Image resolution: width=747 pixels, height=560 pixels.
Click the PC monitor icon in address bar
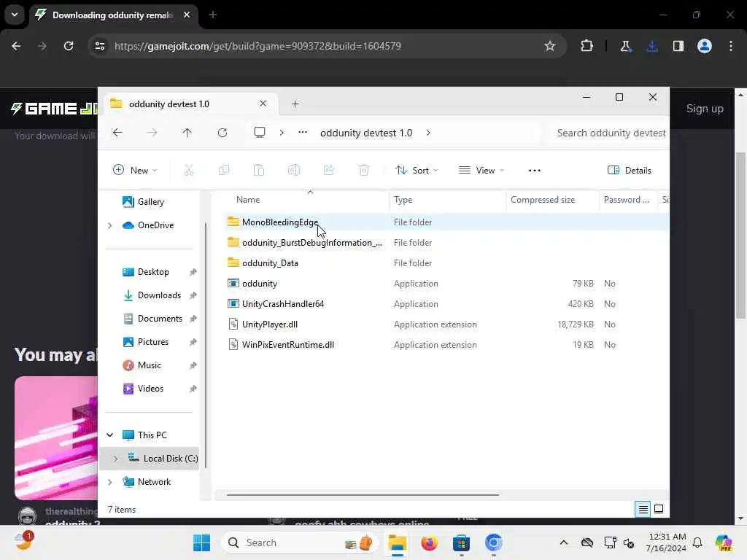point(260,133)
